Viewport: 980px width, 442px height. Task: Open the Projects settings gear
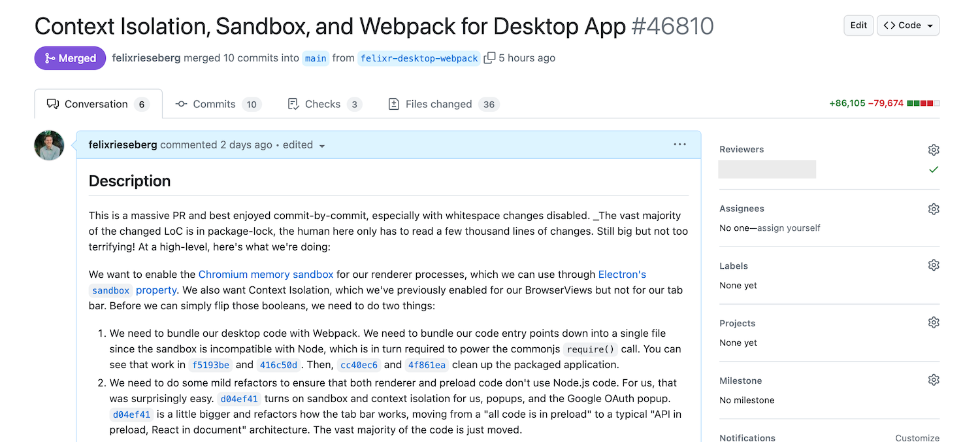[x=933, y=322]
